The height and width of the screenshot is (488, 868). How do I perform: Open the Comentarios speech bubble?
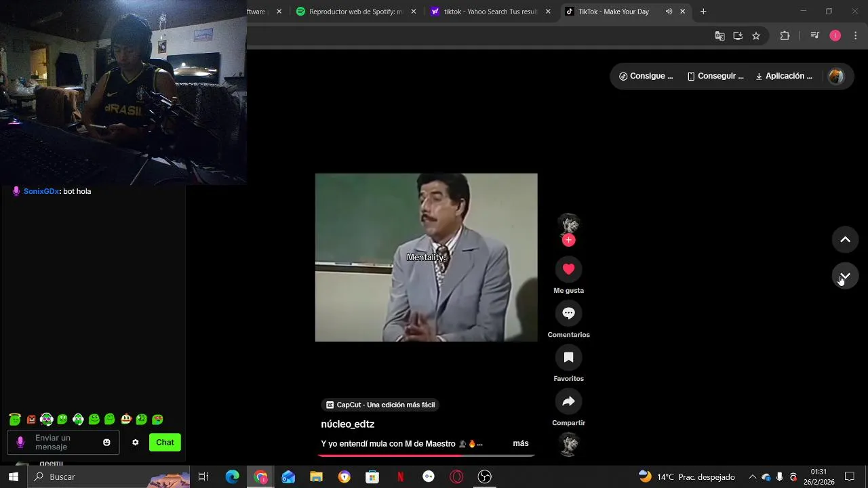pyautogui.click(x=568, y=313)
